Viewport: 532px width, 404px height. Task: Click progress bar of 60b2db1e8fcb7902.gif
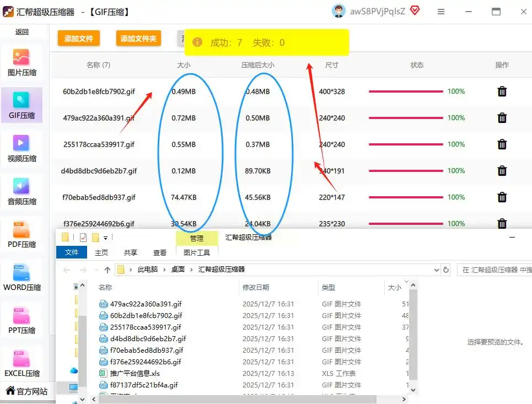[x=406, y=91]
